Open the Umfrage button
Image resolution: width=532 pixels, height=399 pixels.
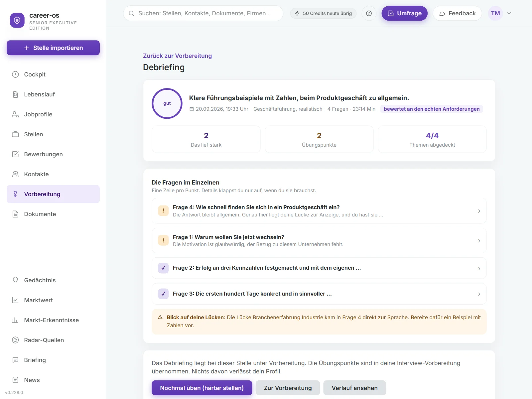click(x=404, y=13)
